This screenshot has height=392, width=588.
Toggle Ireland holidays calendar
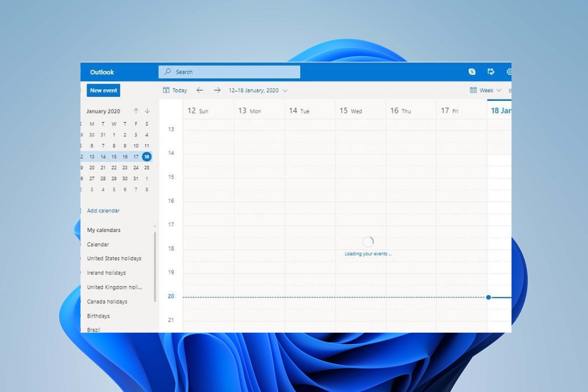[x=107, y=273]
